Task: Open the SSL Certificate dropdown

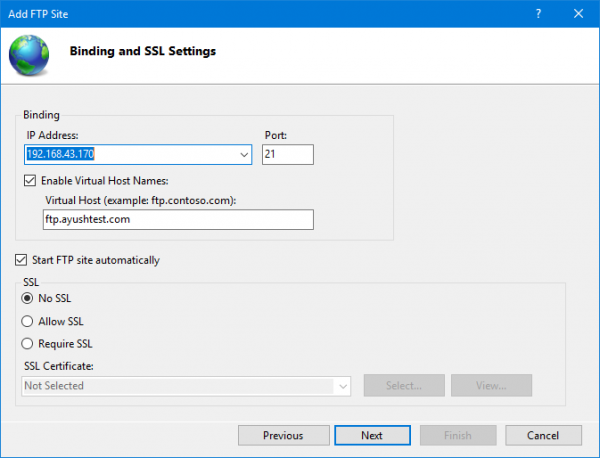Action: (x=343, y=386)
